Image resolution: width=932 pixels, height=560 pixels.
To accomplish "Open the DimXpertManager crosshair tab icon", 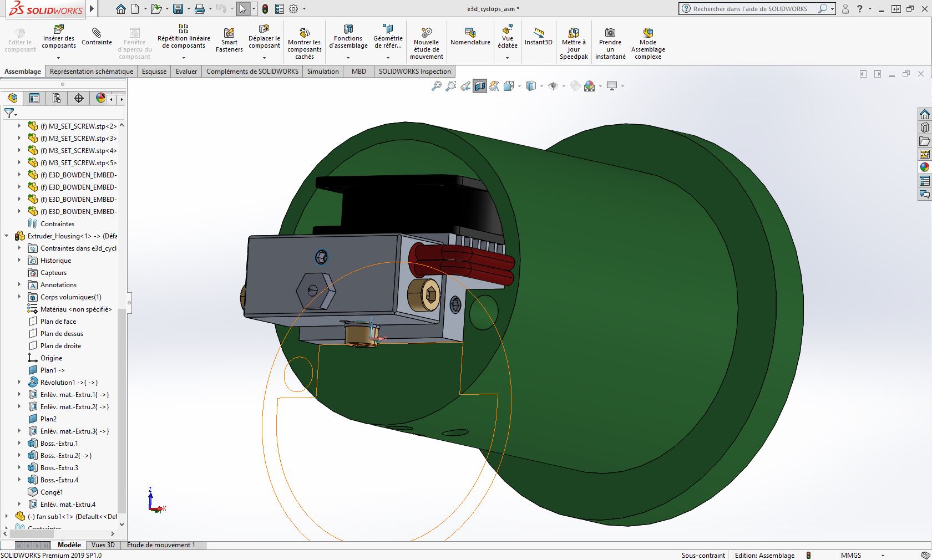I will (x=79, y=98).
